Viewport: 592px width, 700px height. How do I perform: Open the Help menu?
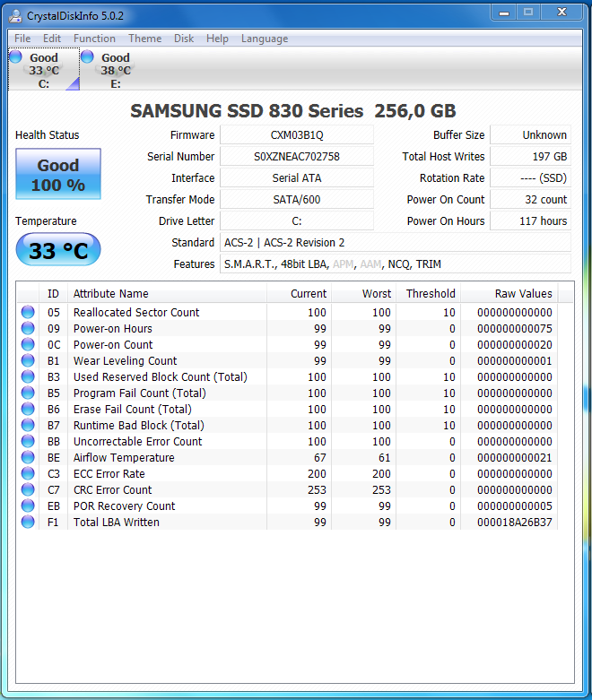click(x=217, y=39)
